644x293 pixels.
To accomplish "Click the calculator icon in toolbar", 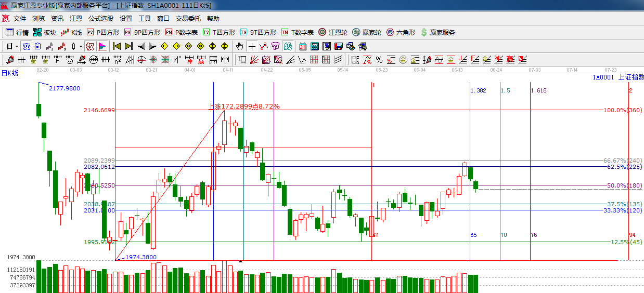I will [314, 46].
